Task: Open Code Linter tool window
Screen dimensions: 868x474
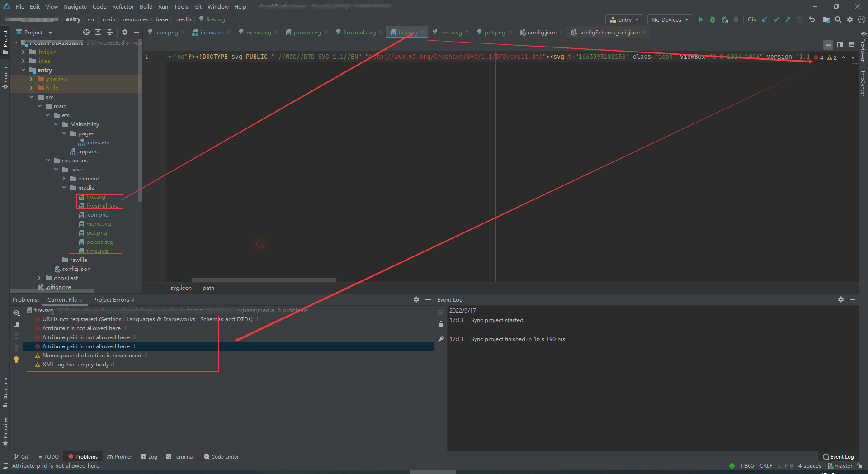Action: 221,456
